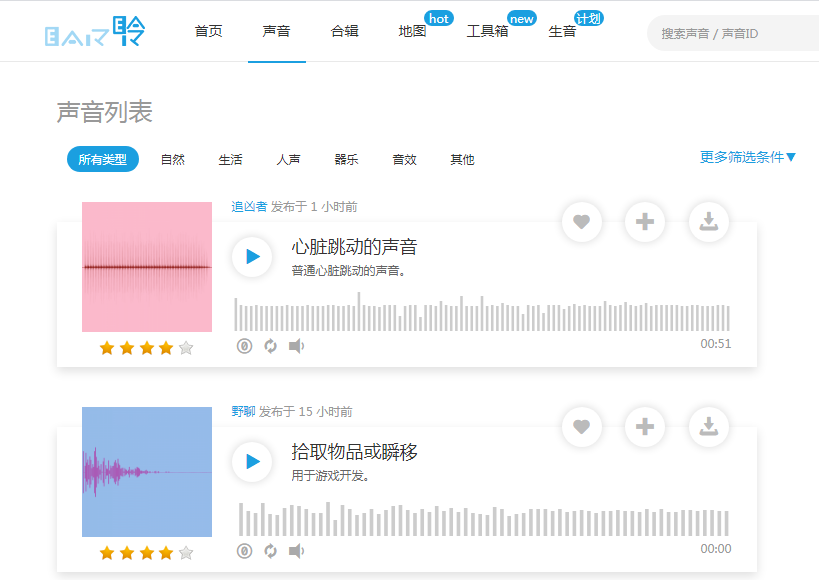
Task: Open the 地图 navigation item
Action: pos(412,31)
